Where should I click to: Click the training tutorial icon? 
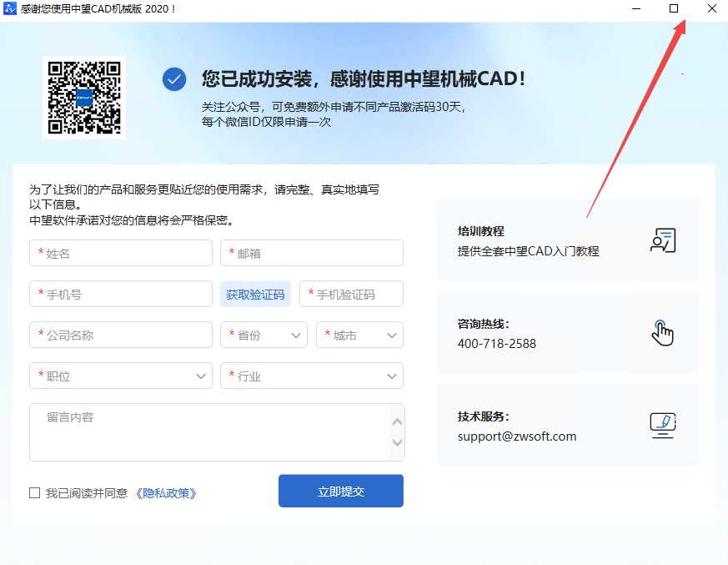(662, 240)
